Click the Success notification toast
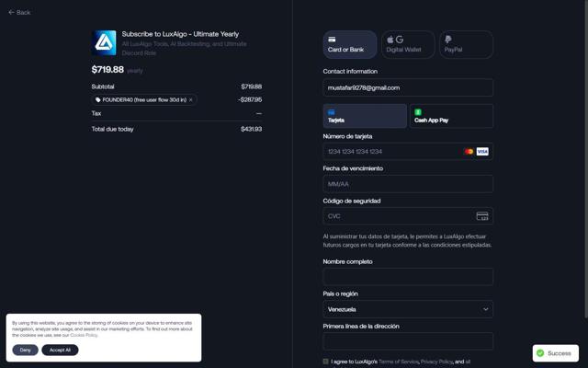Screen dimensions: 588x368 [555, 353]
